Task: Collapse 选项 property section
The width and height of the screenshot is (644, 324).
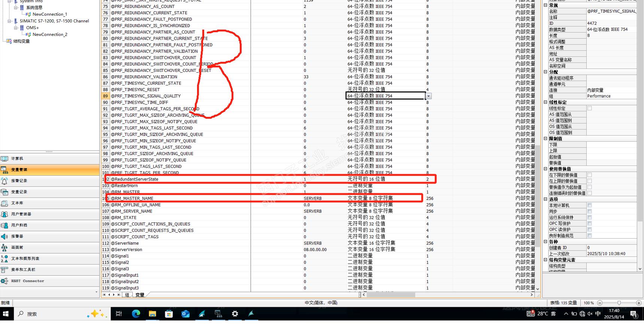Action: pos(545,199)
